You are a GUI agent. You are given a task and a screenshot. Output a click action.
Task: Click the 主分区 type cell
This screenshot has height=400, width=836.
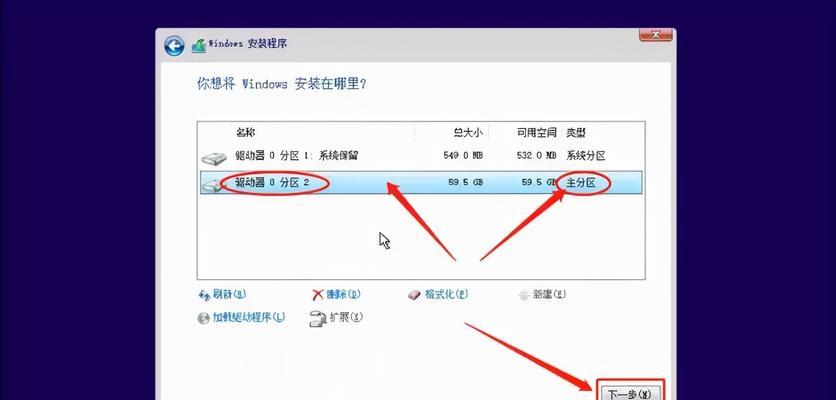[x=581, y=183]
